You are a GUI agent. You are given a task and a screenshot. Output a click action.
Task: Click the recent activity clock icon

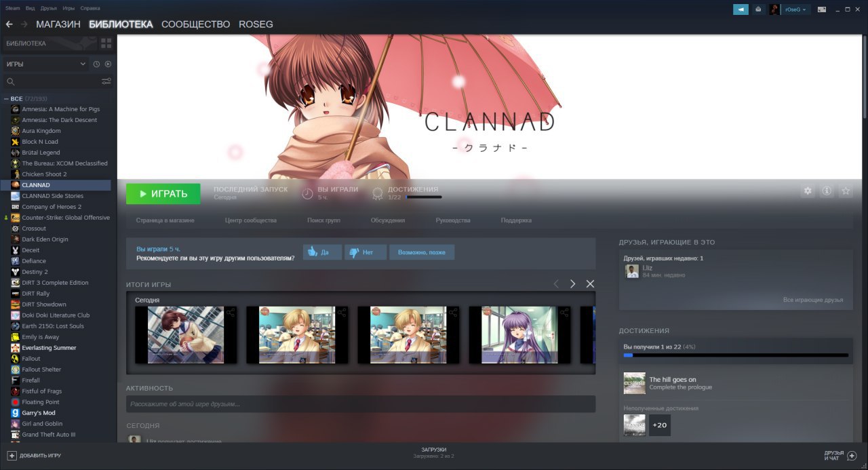pos(96,64)
